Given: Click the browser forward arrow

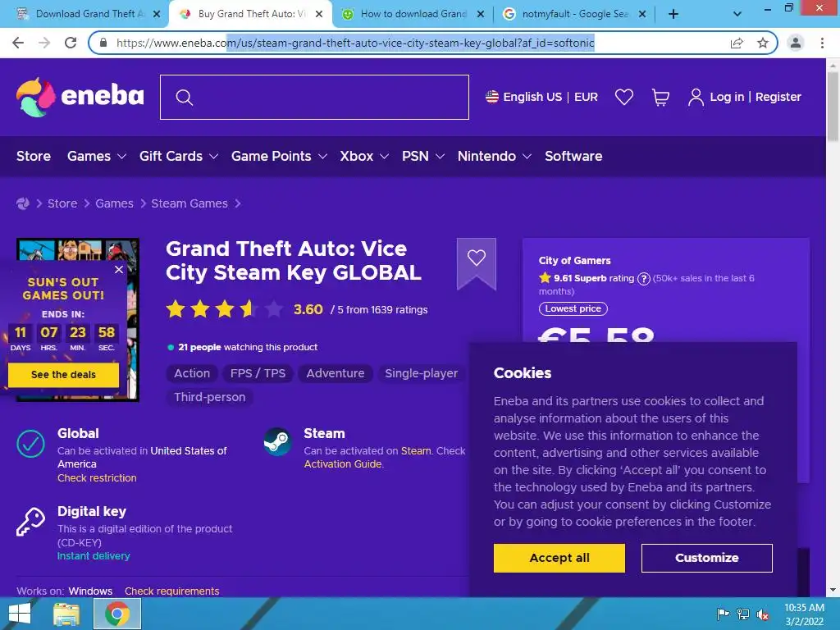Looking at the screenshot, I should pyautogui.click(x=44, y=43).
